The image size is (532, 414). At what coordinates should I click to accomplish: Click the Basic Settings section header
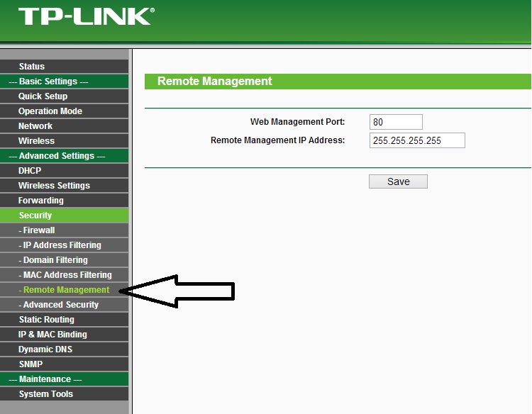click(64, 82)
